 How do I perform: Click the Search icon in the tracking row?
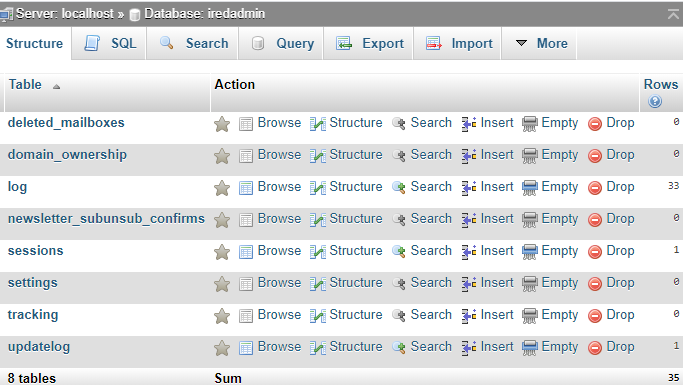[x=399, y=315]
